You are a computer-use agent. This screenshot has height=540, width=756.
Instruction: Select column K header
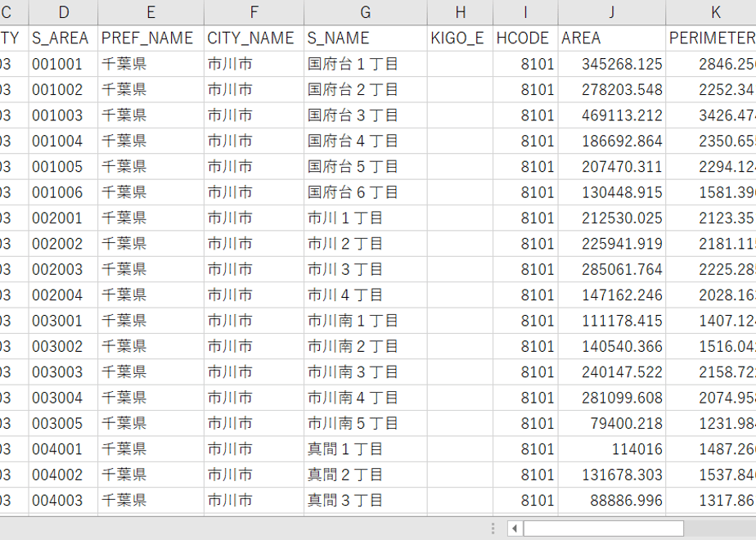pos(711,12)
